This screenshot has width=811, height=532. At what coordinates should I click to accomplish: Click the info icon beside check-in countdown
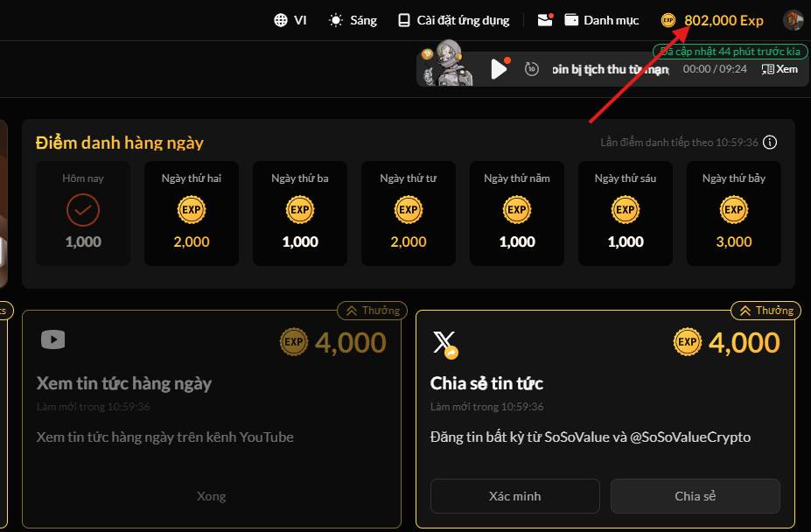tap(770, 143)
